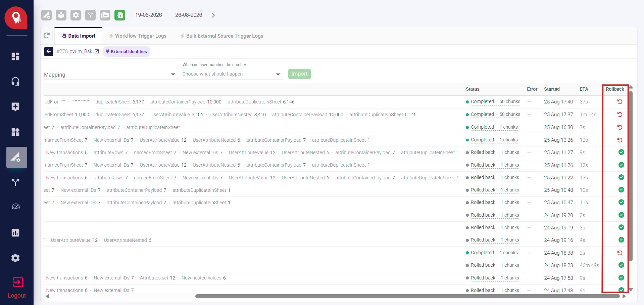Click the refresh icon beside Data Import
This screenshot has height=305, width=644.
[x=47, y=36]
